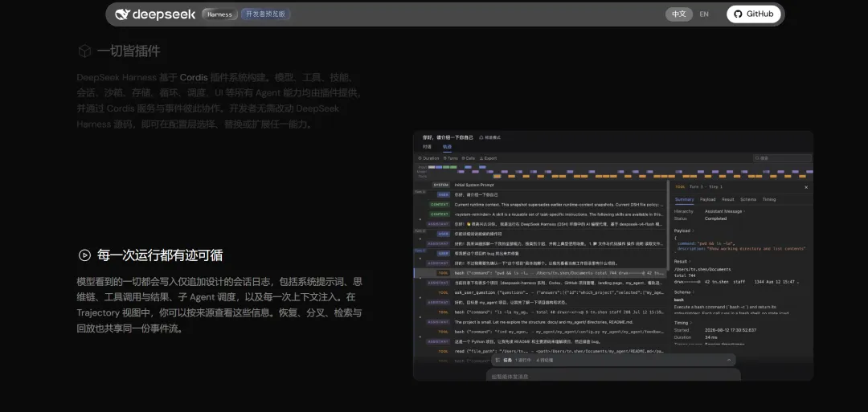Expand the Timing section header

(x=682, y=323)
